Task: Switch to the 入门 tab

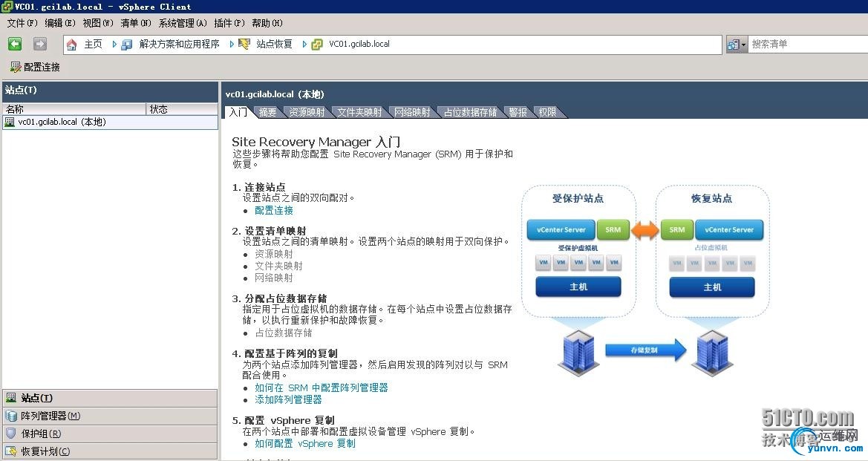Action: point(238,112)
